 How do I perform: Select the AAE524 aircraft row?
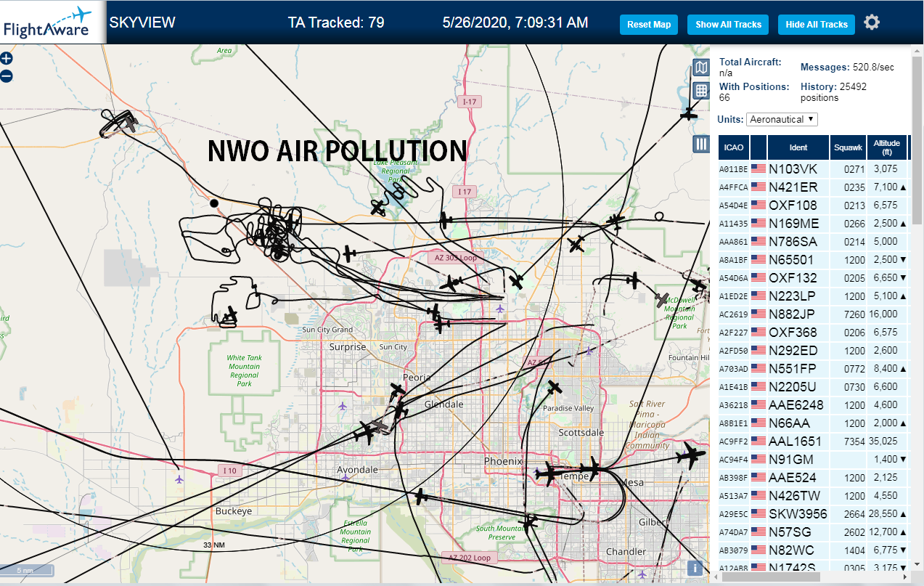click(x=813, y=477)
